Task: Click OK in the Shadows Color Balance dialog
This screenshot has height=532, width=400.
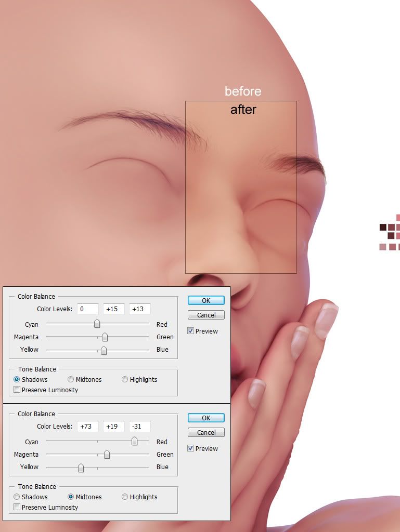Action: (x=206, y=300)
